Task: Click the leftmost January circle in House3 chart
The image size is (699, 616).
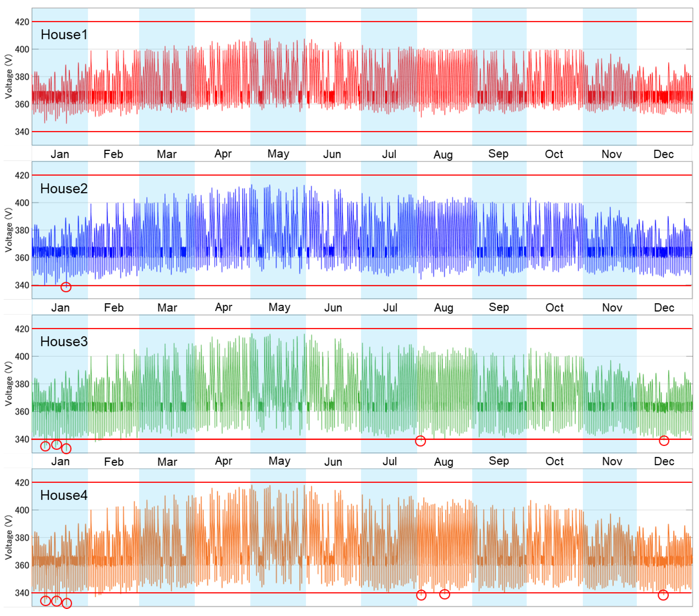Action: click(x=45, y=446)
